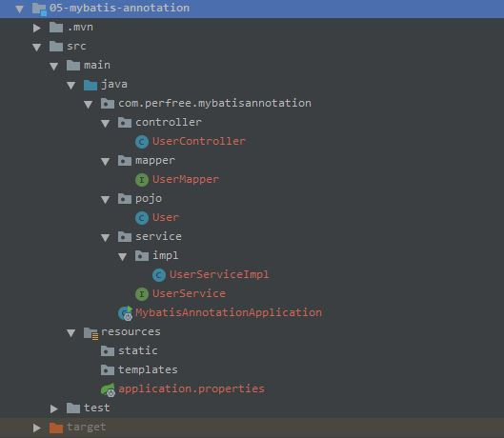
Task: Click the resources folder icon
Action: tap(91, 333)
